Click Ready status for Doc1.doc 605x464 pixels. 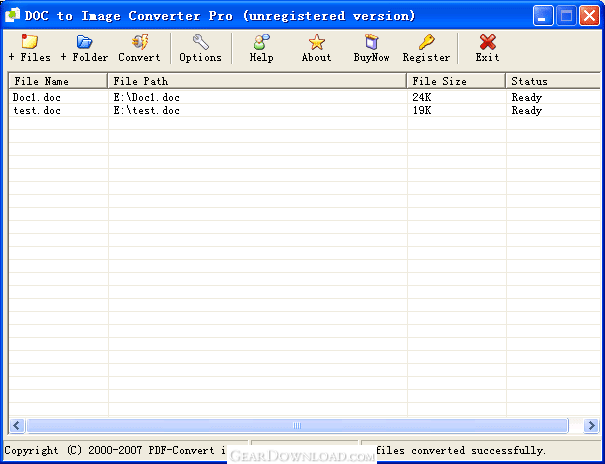(527, 97)
